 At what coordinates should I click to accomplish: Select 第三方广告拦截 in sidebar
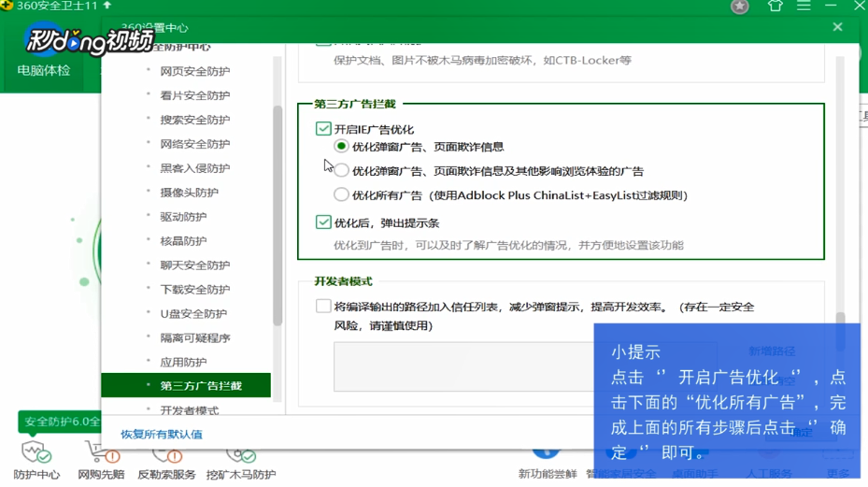(186, 386)
